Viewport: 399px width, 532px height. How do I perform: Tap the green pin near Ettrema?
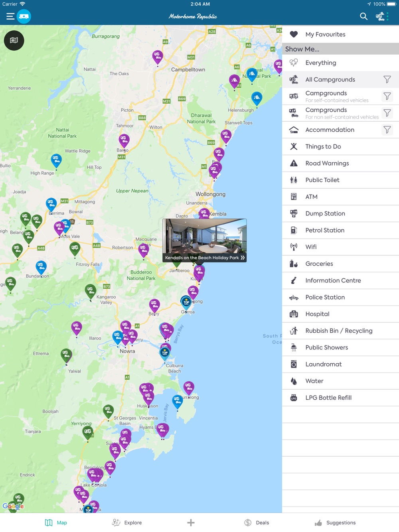click(66, 355)
